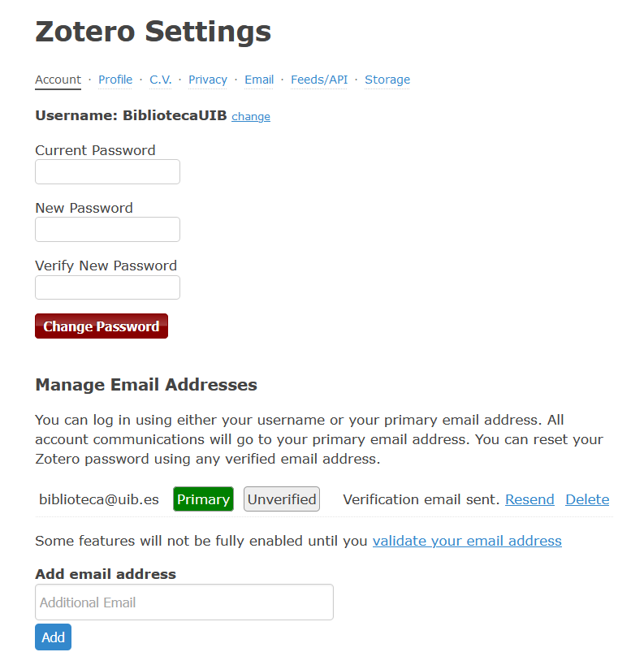Click the biblioteca@uib.es email text
This screenshot has height=665, width=644.
[99, 499]
